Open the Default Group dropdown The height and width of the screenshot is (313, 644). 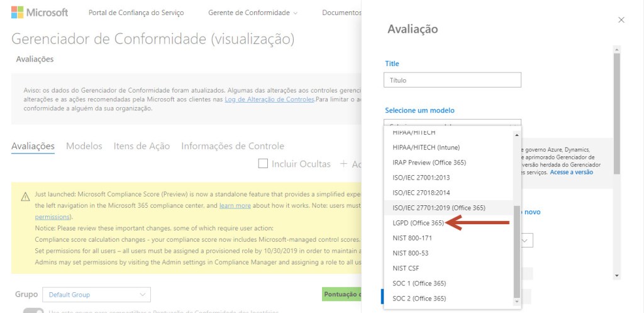(x=96, y=294)
